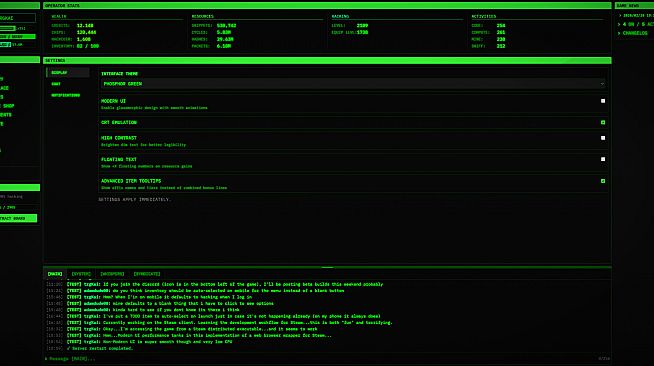Click the Hacking section heading
Screen dimensions: 654x366
(340, 17)
